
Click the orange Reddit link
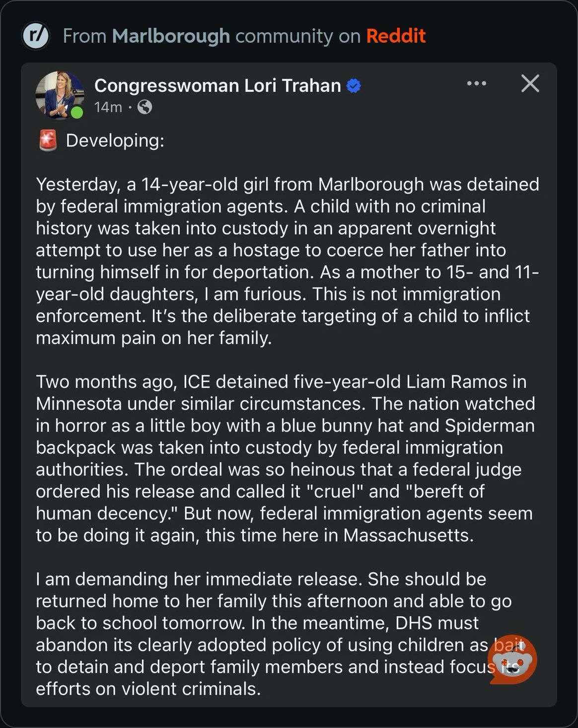pyautogui.click(x=396, y=36)
